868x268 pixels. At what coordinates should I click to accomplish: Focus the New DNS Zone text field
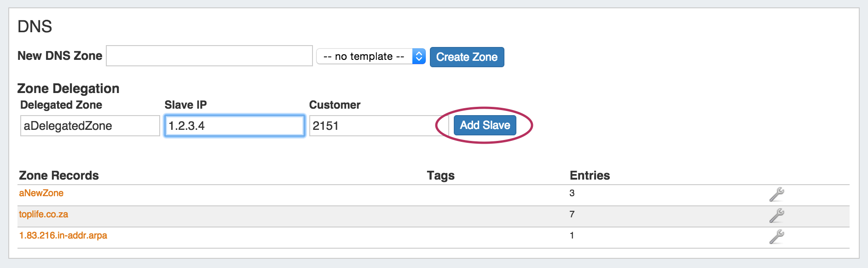209,56
